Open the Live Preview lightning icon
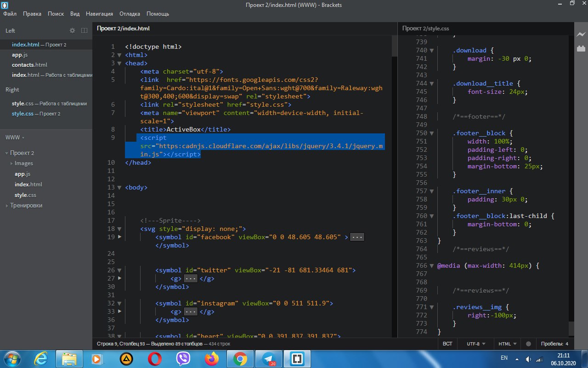The image size is (588, 368). (581, 34)
